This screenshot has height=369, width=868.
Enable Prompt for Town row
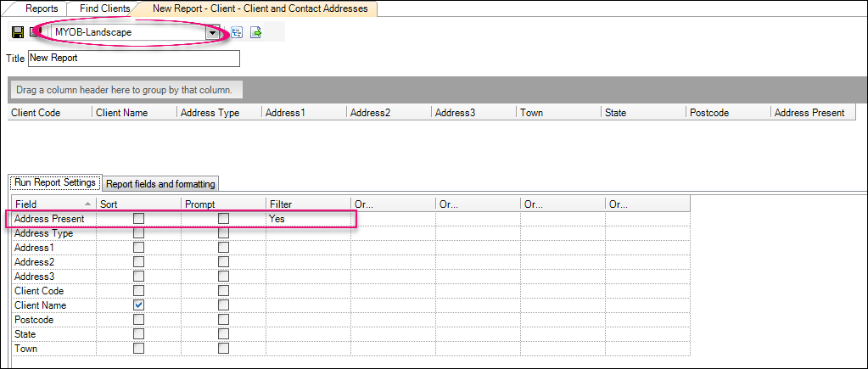click(223, 349)
